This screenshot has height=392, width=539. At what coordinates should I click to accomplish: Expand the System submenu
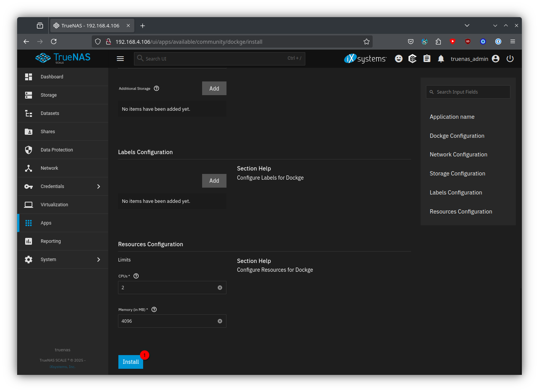(x=99, y=260)
